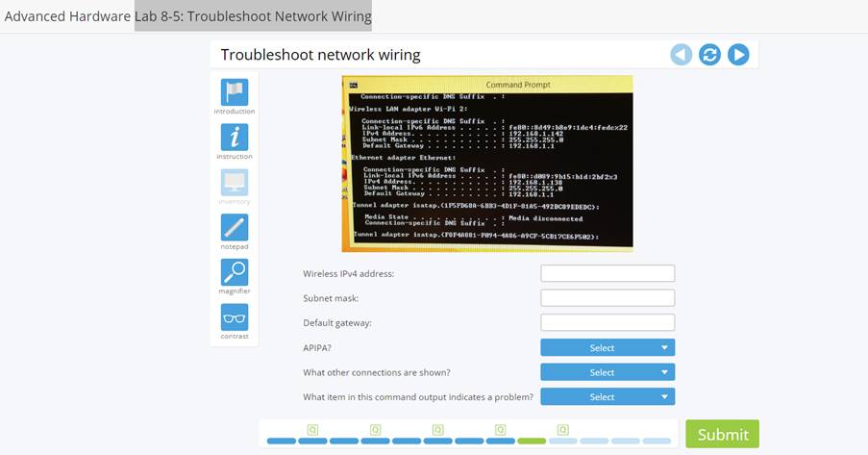Open the APIPA? Select dropdown
Viewport: 868px width, 455px height.
point(608,347)
